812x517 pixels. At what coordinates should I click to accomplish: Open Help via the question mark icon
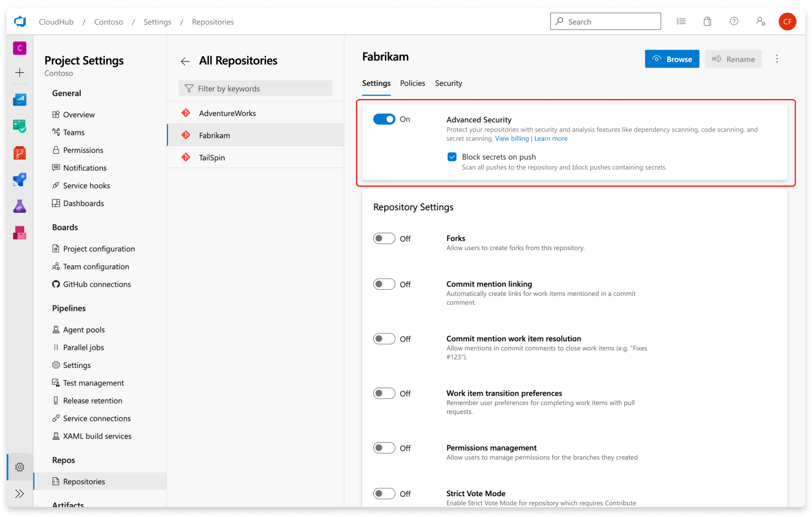734,21
